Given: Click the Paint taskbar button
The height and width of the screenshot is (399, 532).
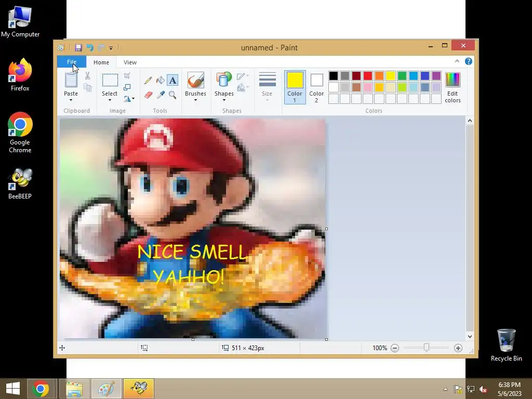Looking at the screenshot, I should click(106, 389).
